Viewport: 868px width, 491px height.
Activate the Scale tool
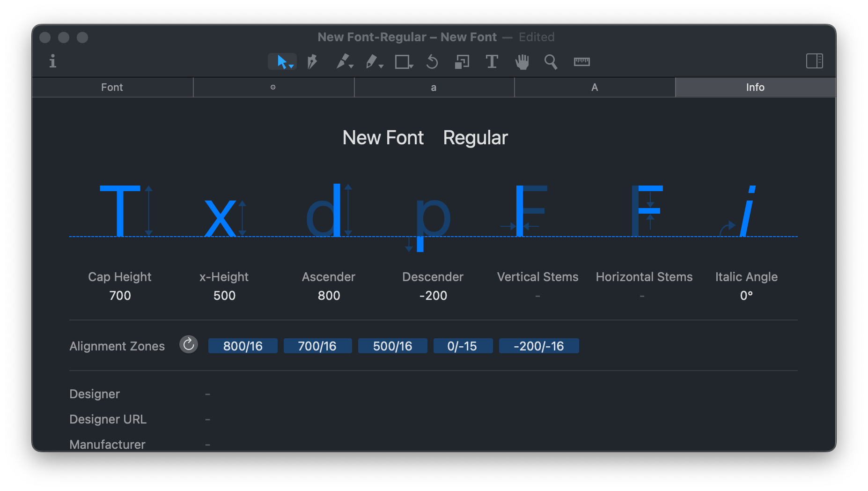[x=462, y=61]
